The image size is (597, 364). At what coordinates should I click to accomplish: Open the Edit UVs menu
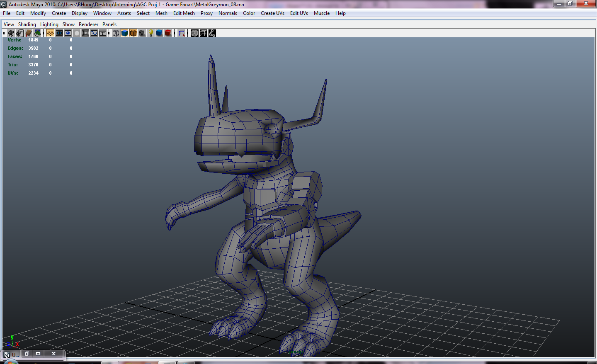299,13
